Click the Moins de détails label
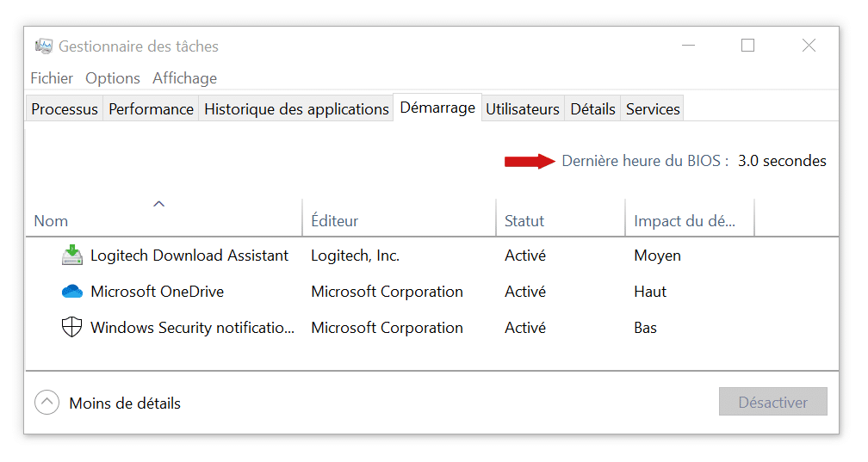 [125, 403]
